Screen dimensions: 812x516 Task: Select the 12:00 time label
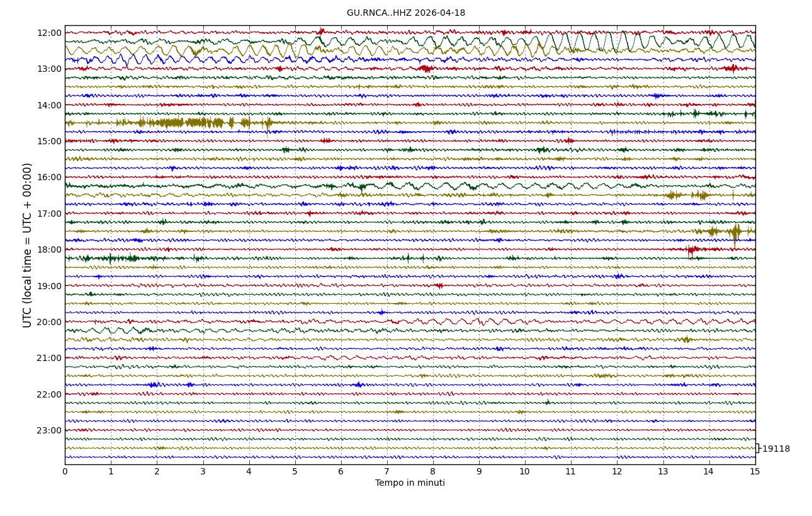[x=49, y=33]
